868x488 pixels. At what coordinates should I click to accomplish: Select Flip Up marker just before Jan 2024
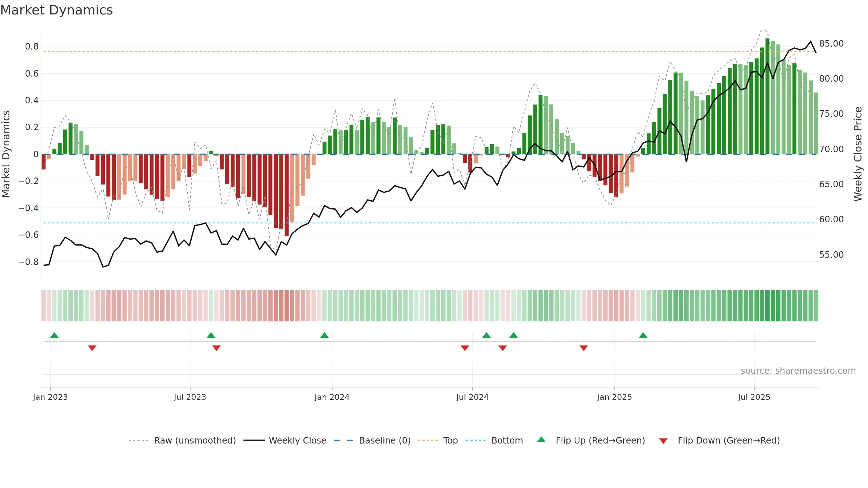(324, 335)
